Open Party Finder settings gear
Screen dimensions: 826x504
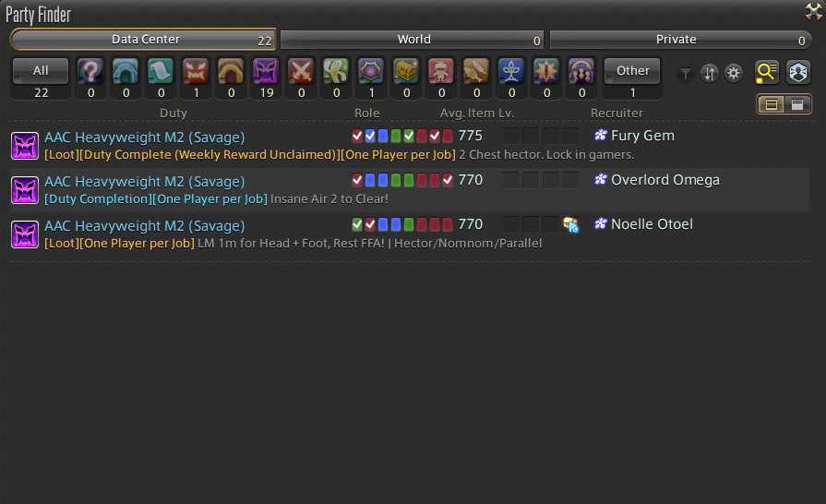[734, 73]
